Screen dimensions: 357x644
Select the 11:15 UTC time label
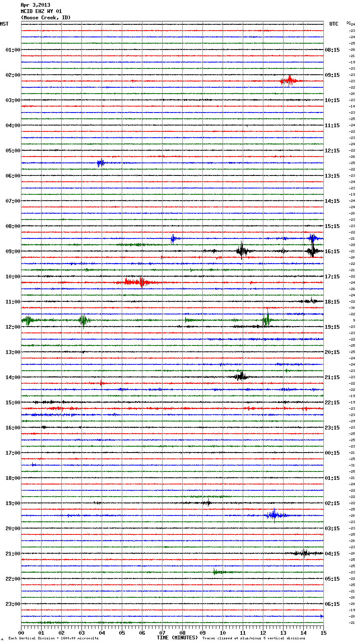(332, 125)
